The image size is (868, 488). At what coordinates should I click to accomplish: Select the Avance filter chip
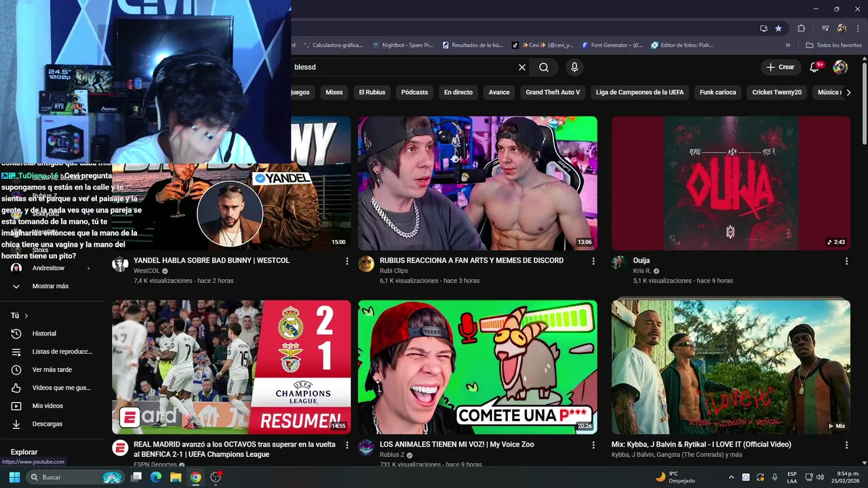[499, 92]
